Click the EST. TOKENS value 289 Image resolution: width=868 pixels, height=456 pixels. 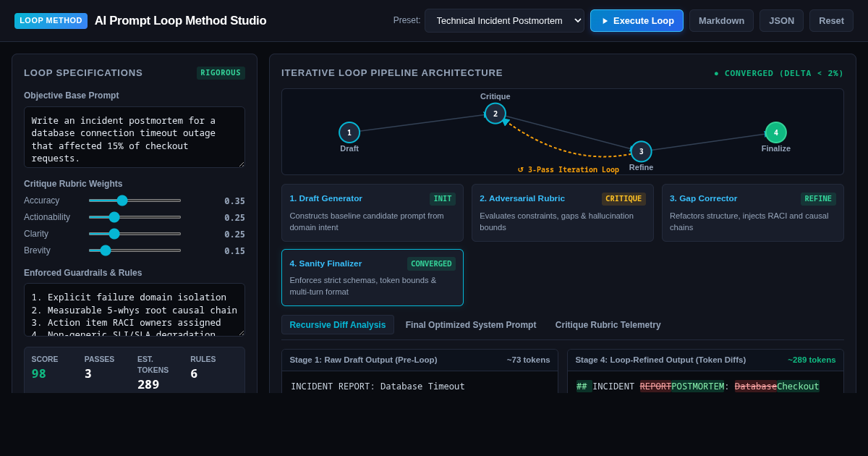coord(148,384)
